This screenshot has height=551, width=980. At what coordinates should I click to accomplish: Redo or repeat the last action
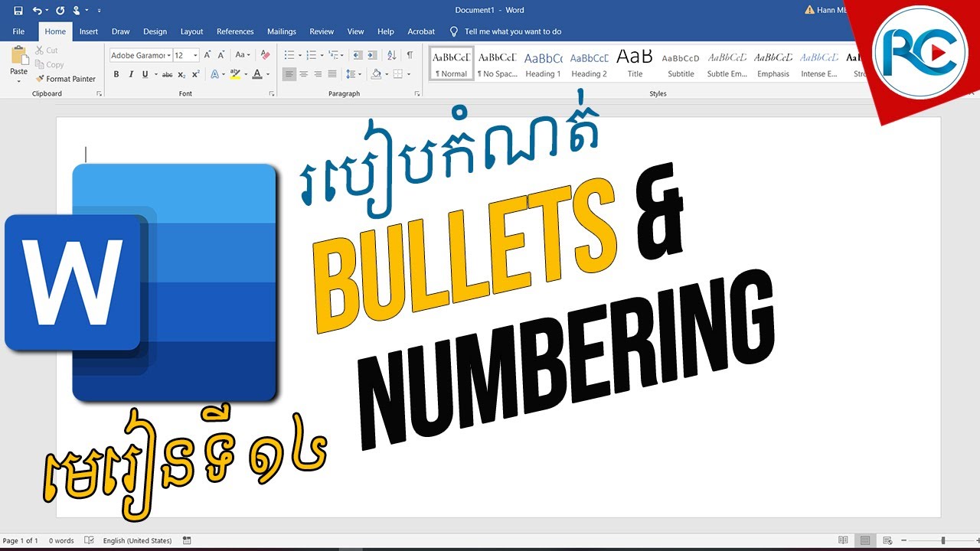pyautogui.click(x=60, y=10)
